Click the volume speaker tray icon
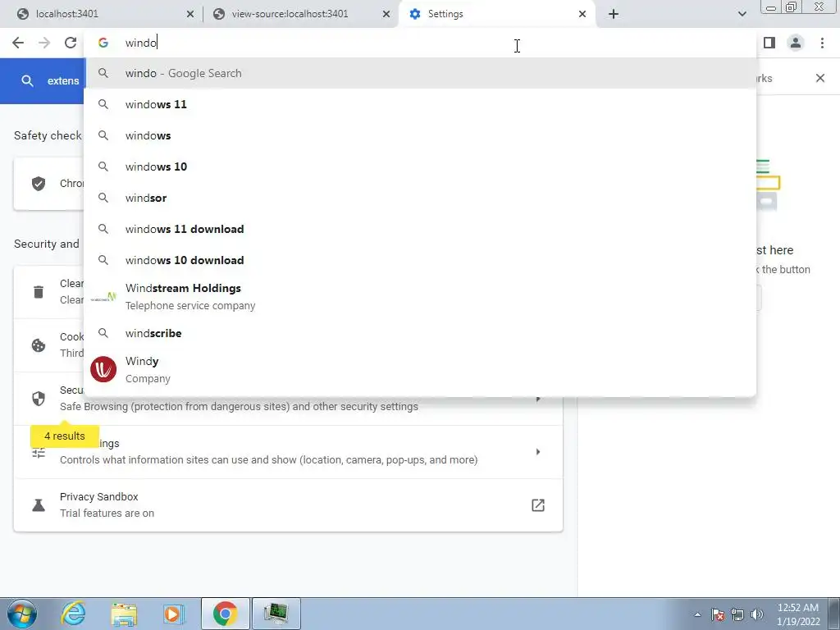This screenshot has height=630, width=840. tap(757, 614)
